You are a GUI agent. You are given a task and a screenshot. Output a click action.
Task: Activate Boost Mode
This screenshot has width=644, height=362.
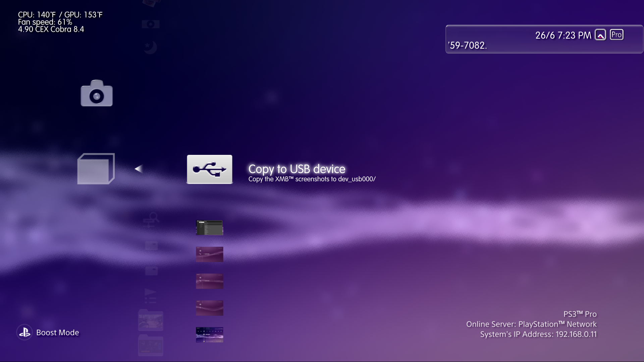tap(57, 333)
